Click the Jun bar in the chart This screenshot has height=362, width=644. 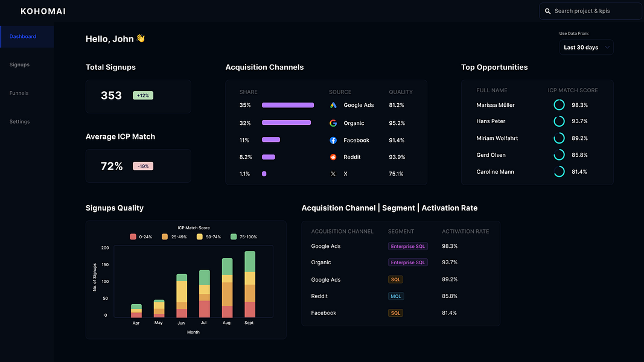[x=182, y=296]
